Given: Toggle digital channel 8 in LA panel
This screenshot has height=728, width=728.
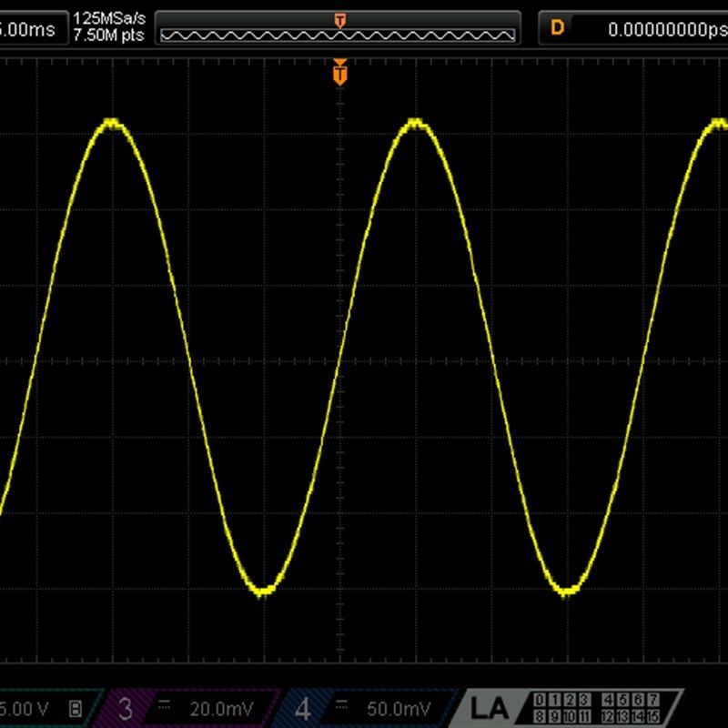Looking at the screenshot, I should 539,716.
